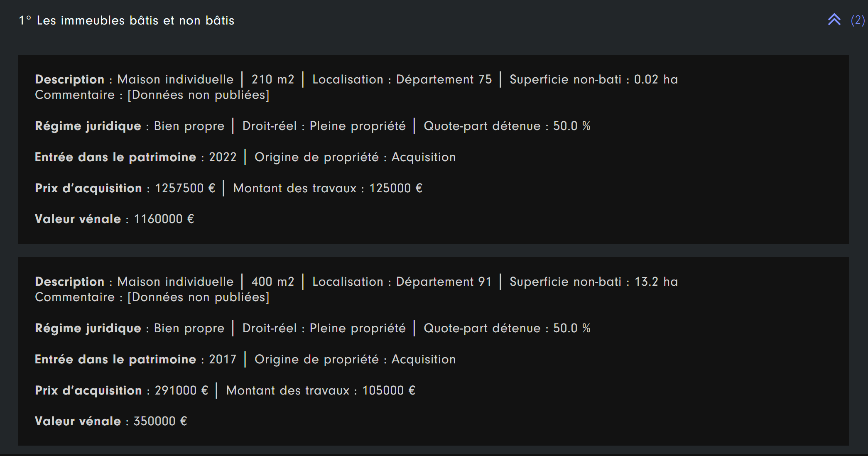
Task: Collapse section with double chevron icon
Action: (834, 20)
